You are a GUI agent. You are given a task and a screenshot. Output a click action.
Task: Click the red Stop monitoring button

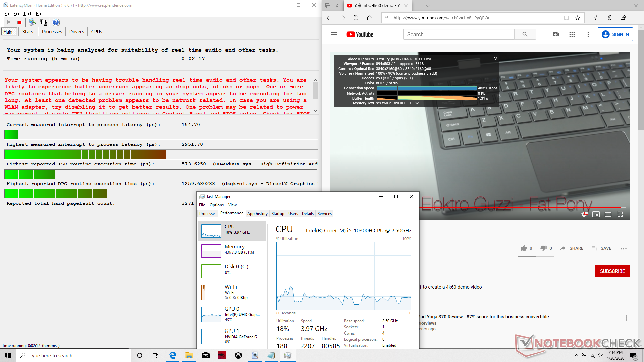(19, 22)
